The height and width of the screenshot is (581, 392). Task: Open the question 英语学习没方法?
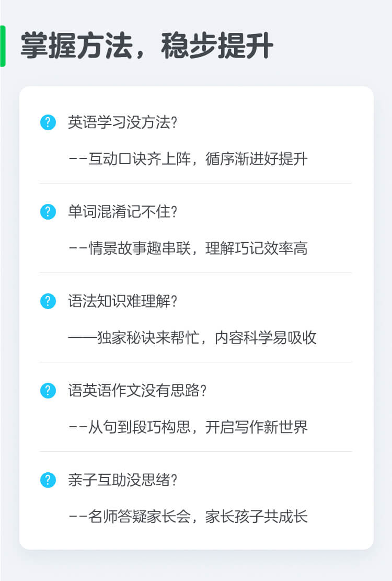[x=122, y=122]
